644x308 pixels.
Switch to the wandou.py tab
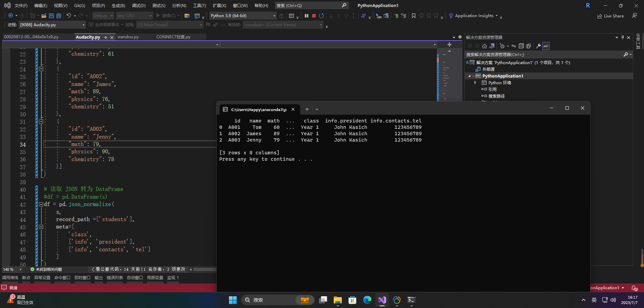[x=128, y=37]
